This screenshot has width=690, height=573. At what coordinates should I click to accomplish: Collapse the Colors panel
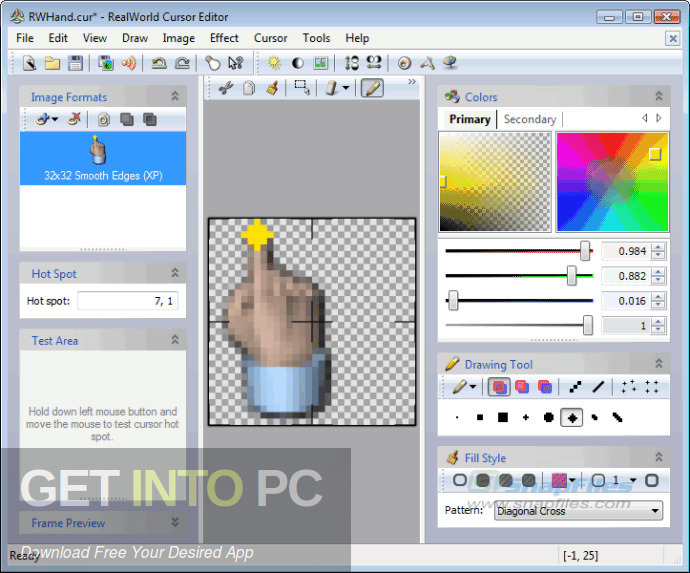pos(659,96)
